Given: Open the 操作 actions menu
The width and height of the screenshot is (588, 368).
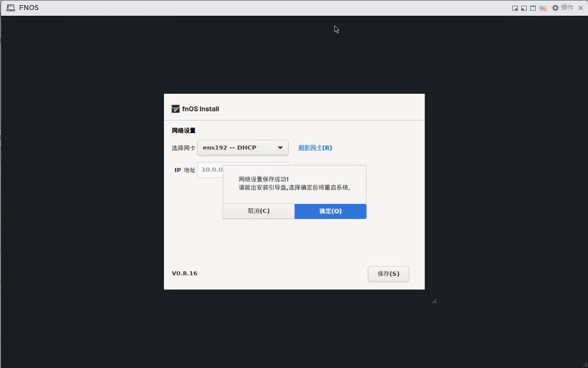Looking at the screenshot, I should coord(567,8).
